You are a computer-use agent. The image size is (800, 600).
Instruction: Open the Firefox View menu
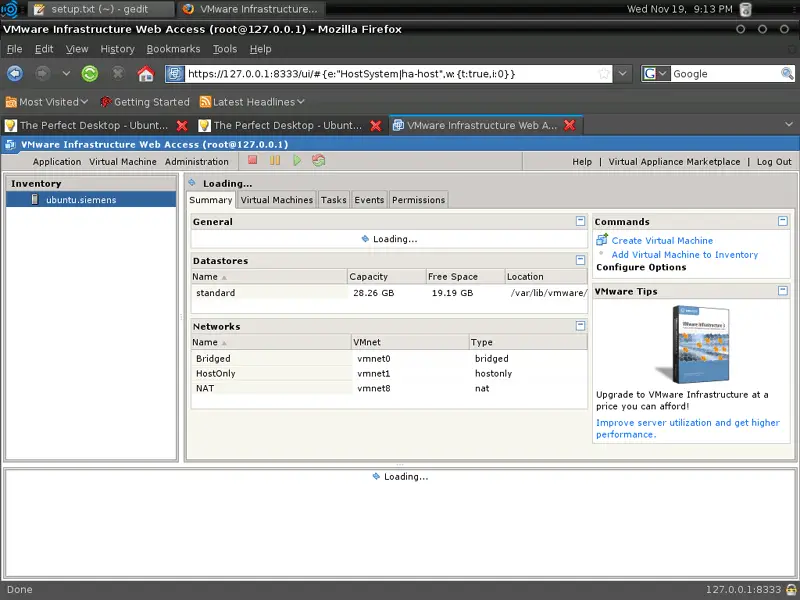coord(77,49)
